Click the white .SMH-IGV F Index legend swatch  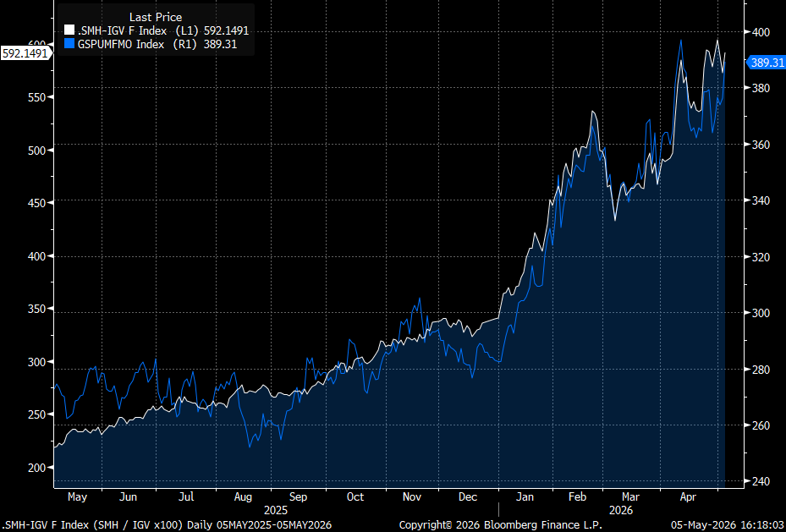(69, 31)
